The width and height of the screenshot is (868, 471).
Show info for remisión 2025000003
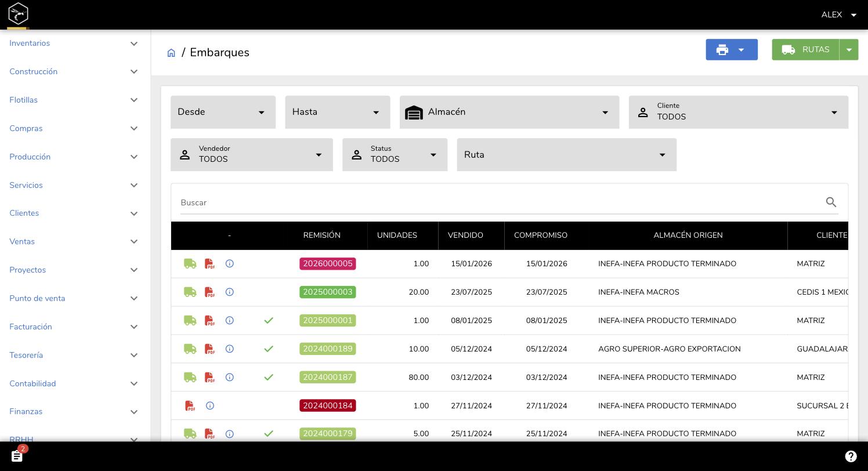230,292
